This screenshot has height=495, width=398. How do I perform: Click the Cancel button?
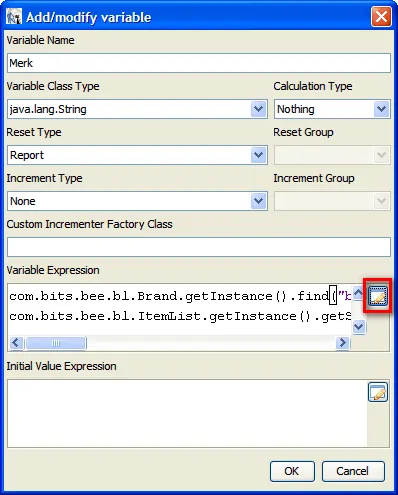click(353, 471)
